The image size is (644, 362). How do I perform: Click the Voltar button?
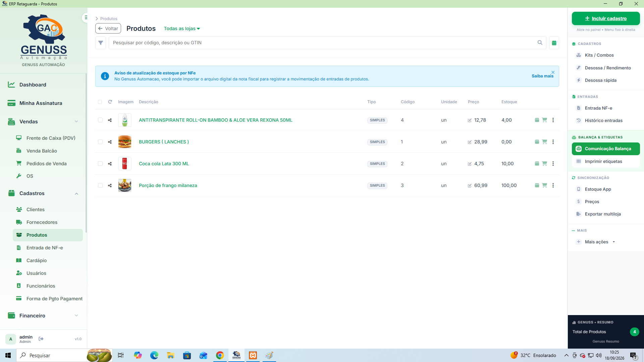[108, 28]
